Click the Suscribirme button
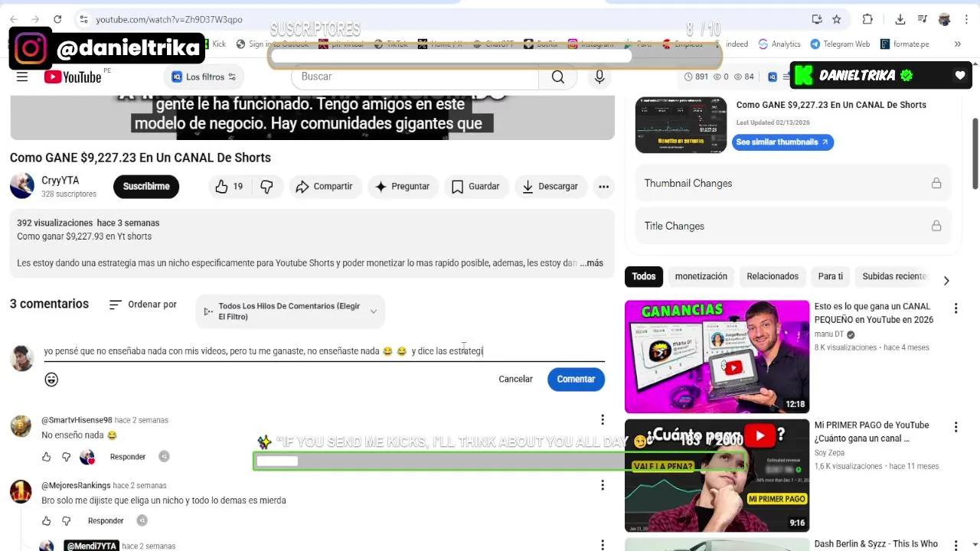980x551 pixels. (146, 186)
